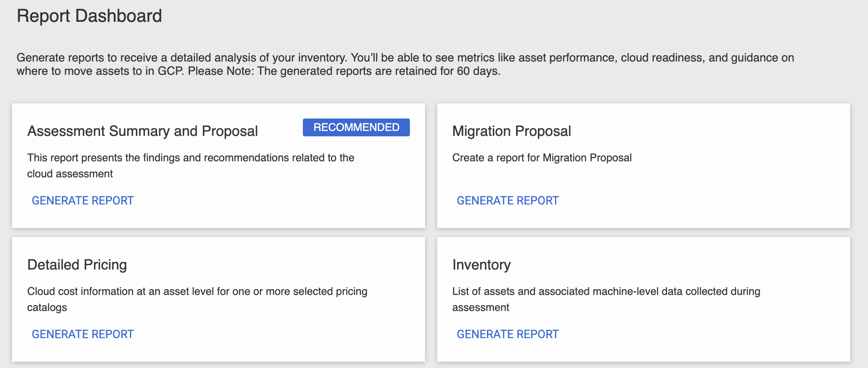Generate the Inventory report
The image size is (868, 368).
(508, 334)
